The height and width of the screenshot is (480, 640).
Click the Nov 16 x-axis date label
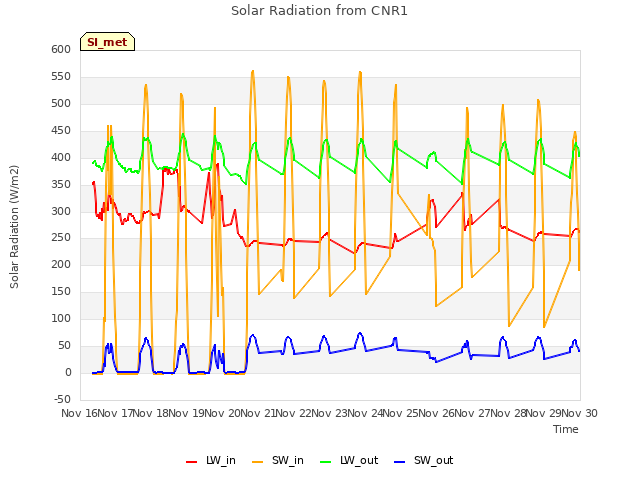(79, 413)
